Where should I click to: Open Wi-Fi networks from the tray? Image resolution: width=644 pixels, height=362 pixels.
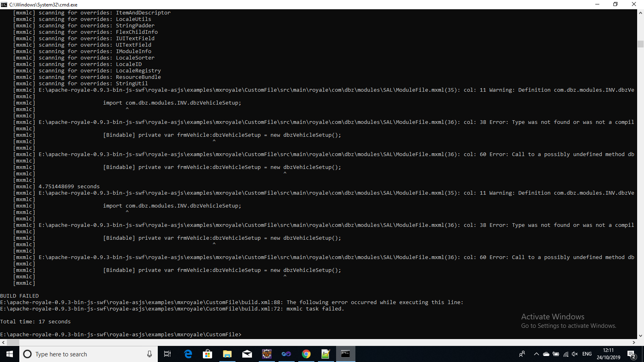[x=565, y=354]
